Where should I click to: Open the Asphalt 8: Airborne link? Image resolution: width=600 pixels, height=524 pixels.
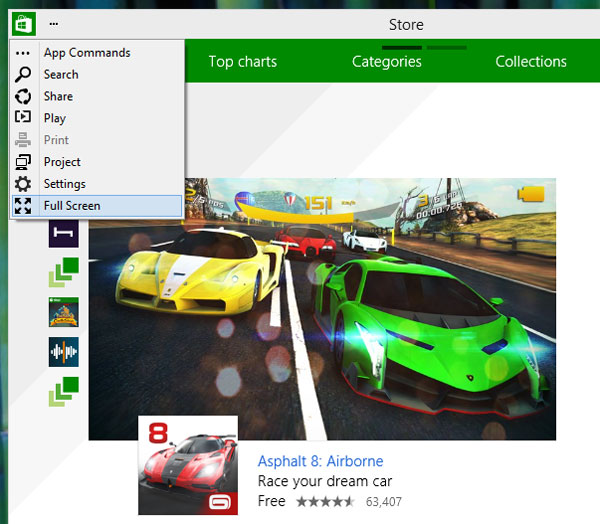pyautogui.click(x=320, y=461)
